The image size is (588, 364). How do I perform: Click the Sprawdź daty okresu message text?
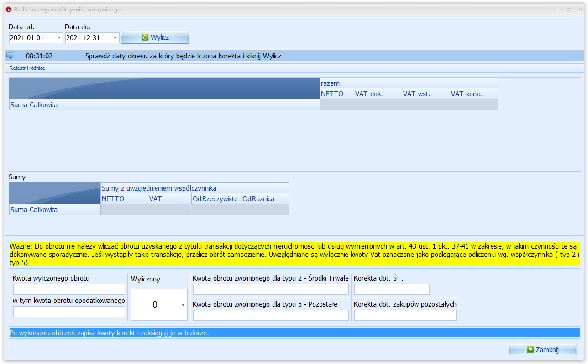[x=183, y=56]
